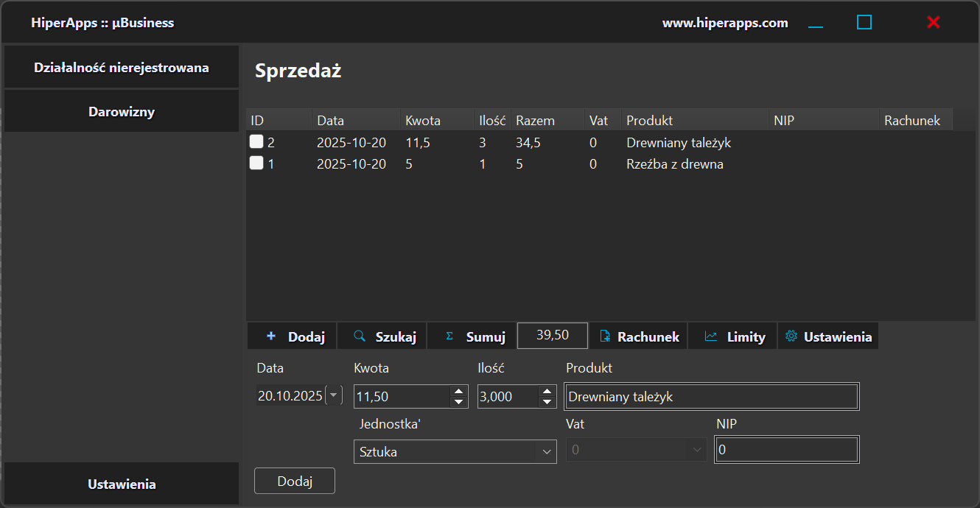Screen dimensions: 980x508
Task: Expand the Jednostka dropdown showing Sztuka
Action: point(547,451)
